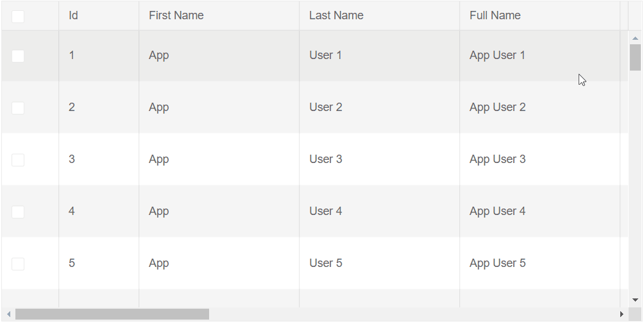Check the checkbox for row 1

[x=18, y=56]
